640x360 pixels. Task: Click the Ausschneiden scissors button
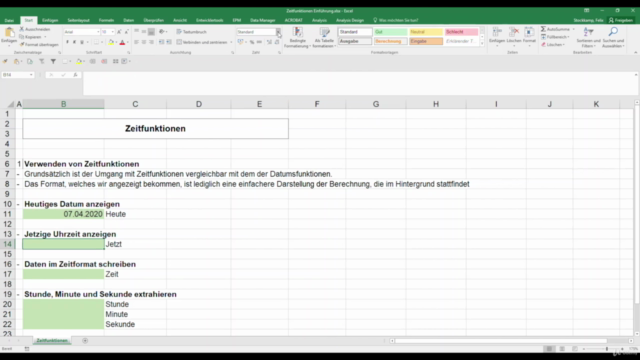34,29
